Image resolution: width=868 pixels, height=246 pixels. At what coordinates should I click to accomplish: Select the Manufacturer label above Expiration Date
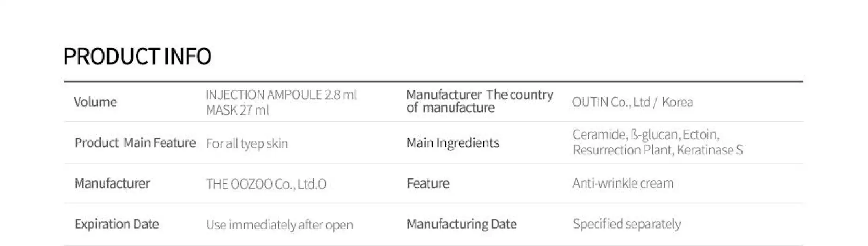[112, 183]
